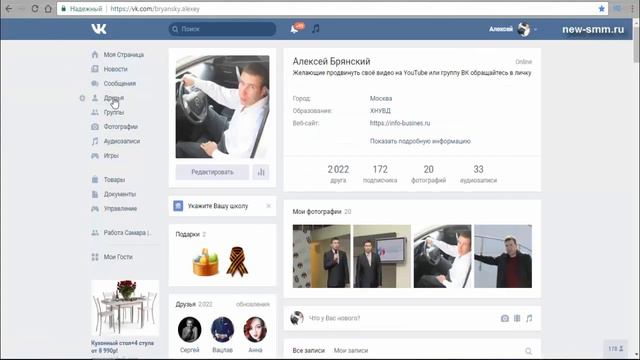Click the Москва city link
This screenshot has width=640, height=360.
[381, 98]
